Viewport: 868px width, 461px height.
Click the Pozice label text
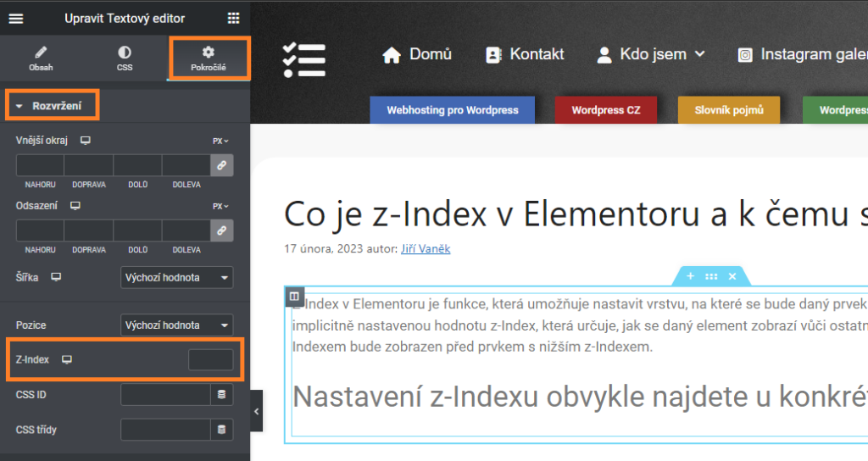tap(31, 325)
